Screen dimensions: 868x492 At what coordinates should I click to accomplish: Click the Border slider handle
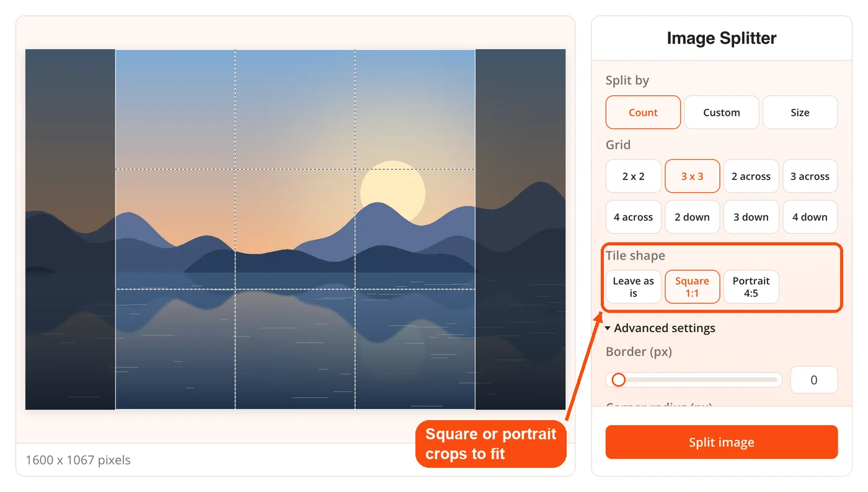pyautogui.click(x=618, y=380)
